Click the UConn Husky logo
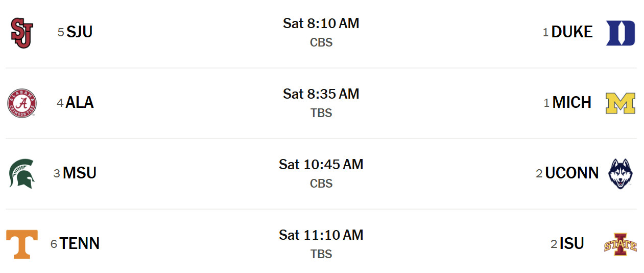 tap(621, 173)
